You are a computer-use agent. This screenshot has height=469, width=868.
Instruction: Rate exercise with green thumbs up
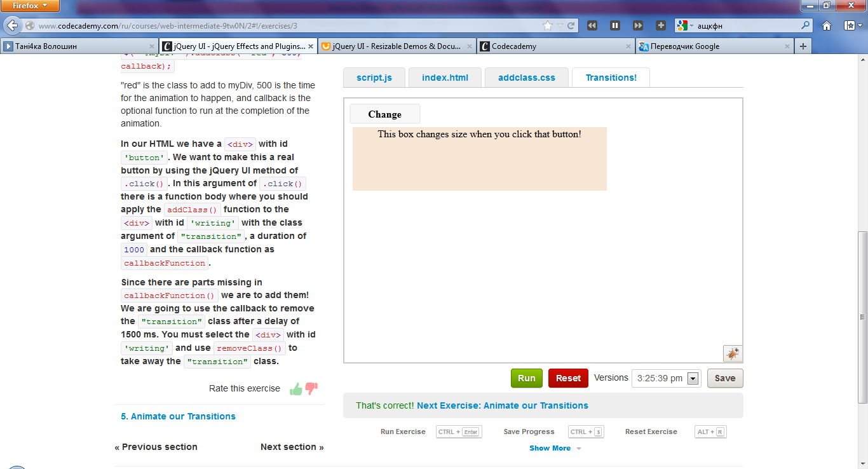pyautogui.click(x=296, y=389)
